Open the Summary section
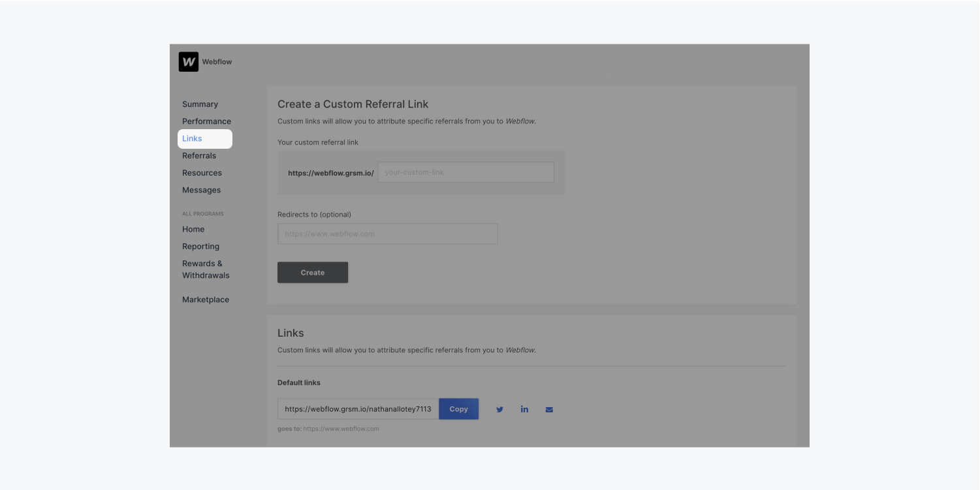Screen dimensions: 980x490 tap(200, 104)
